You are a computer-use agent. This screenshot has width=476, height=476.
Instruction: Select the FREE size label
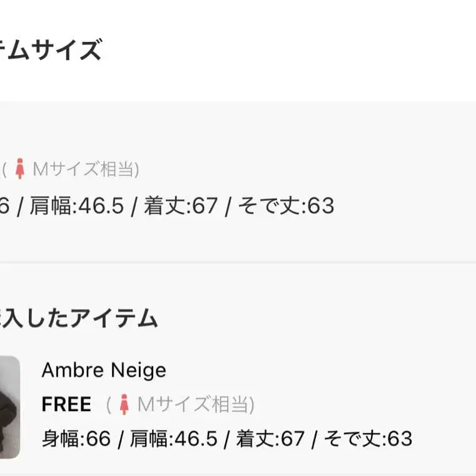(66, 405)
